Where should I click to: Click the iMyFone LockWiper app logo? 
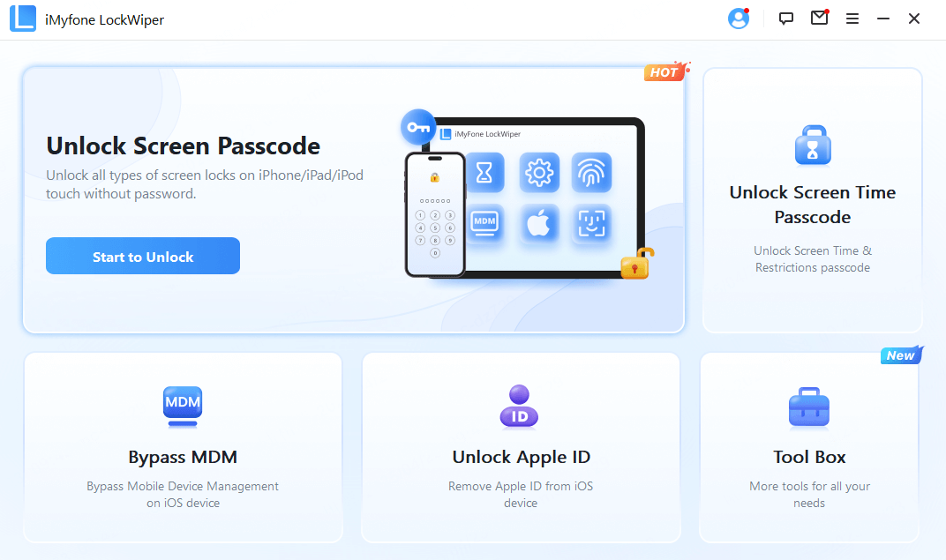click(x=23, y=19)
